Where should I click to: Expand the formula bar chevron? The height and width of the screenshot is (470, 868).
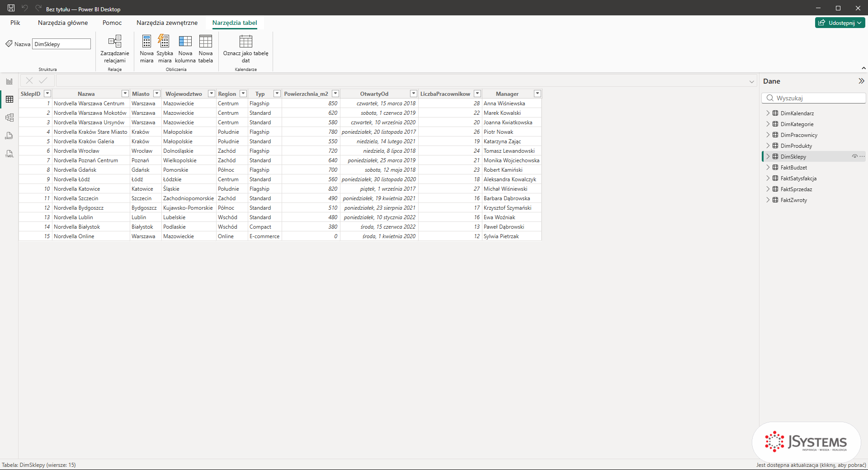(751, 82)
